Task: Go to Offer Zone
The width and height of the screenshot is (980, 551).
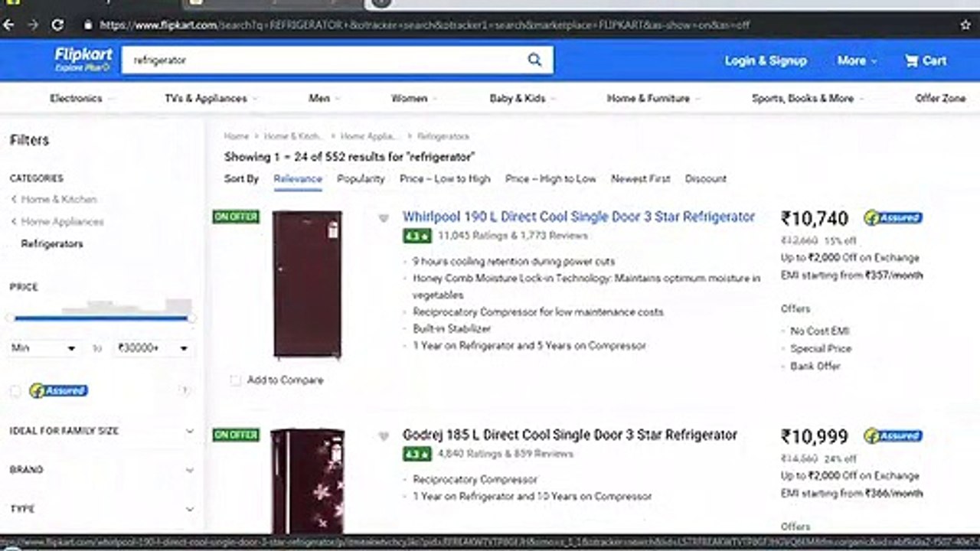Action: [x=940, y=98]
